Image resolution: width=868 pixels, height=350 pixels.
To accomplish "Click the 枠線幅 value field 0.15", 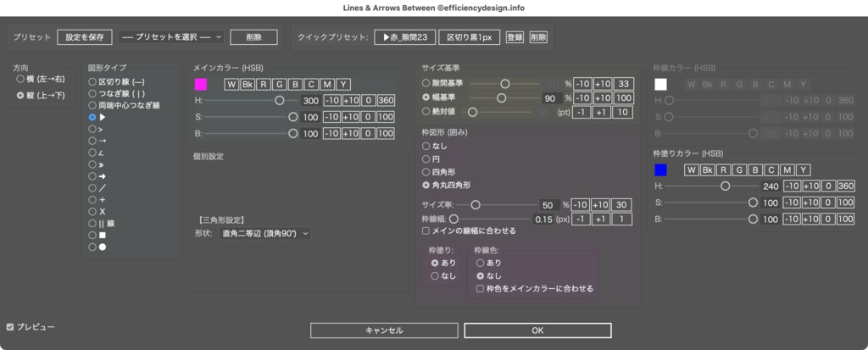I will pos(543,219).
